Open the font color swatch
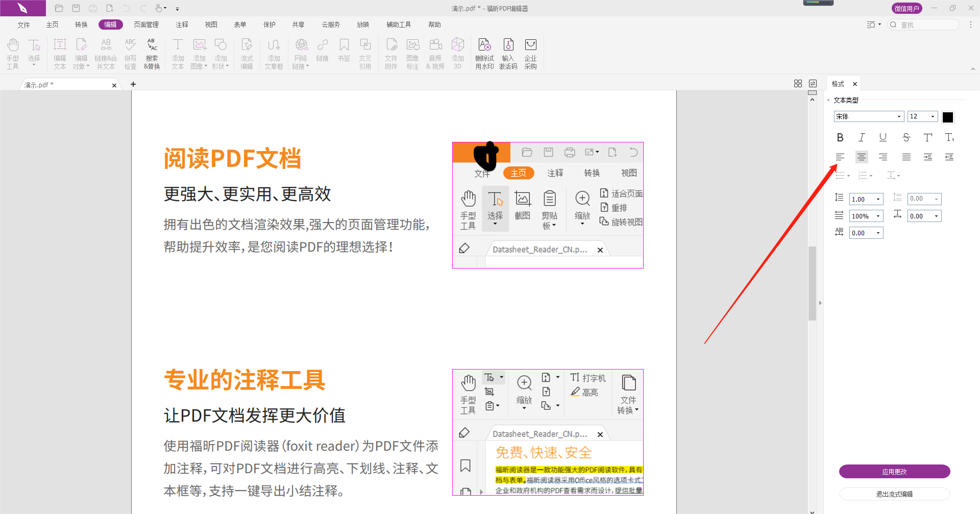The image size is (980, 514). click(948, 117)
